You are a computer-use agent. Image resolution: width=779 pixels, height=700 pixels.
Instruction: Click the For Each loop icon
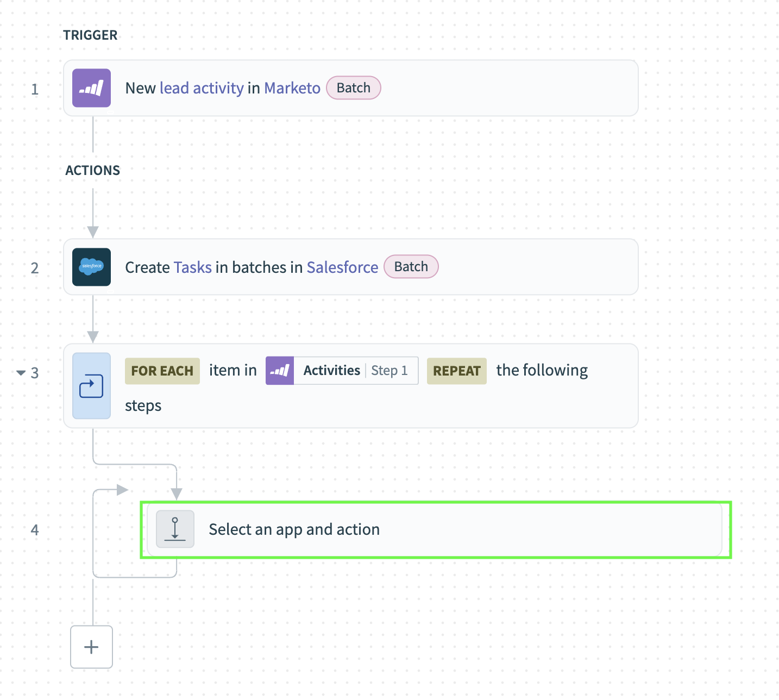coord(91,386)
